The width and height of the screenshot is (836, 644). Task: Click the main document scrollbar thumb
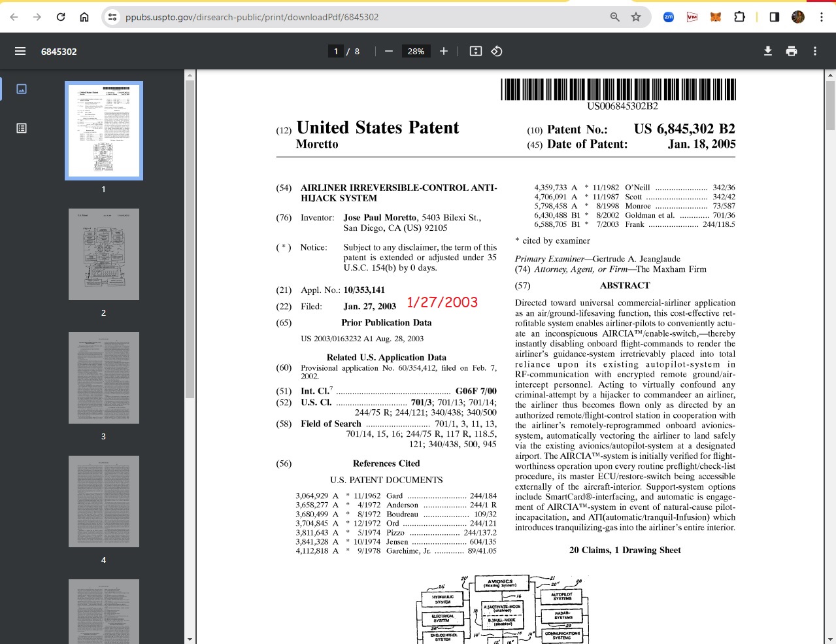pos(830,106)
